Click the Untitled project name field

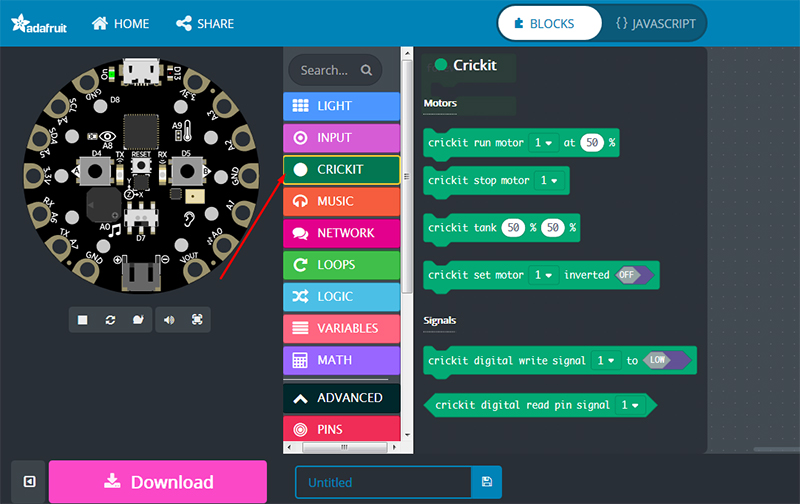click(x=382, y=482)
